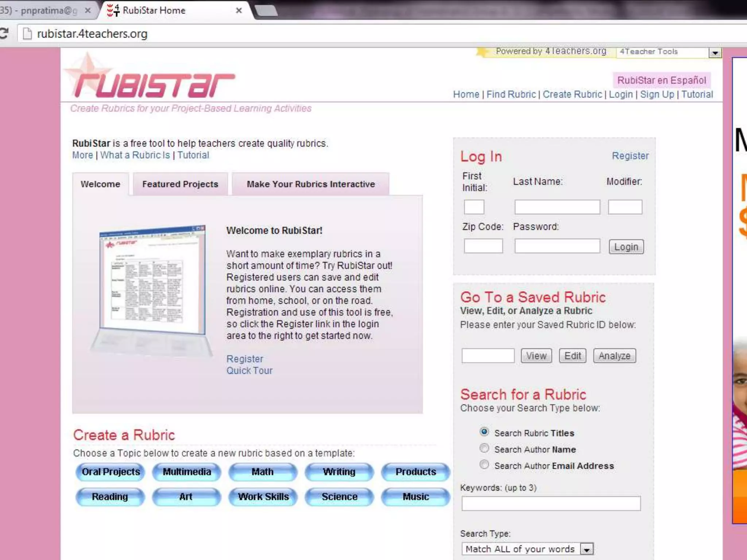The width and height of the screenshot is (747, 560).
Task: Choose the Science rubric topic
Action: (x=339, y=497)
